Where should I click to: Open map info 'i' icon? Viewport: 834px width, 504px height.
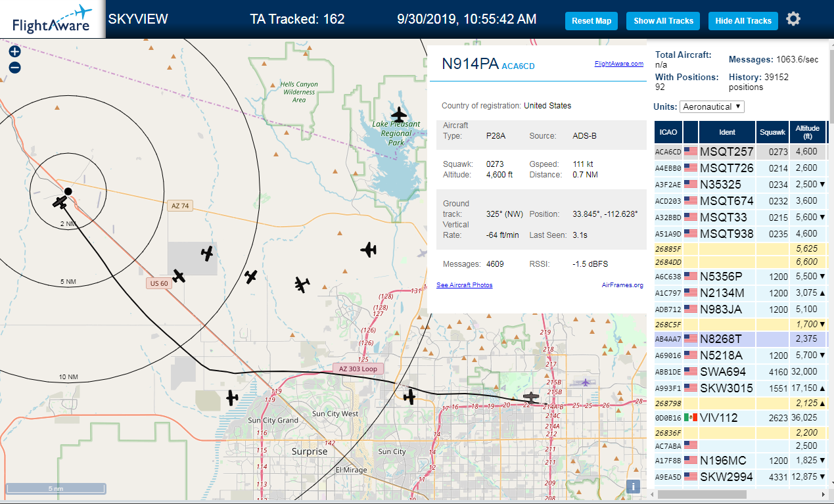(632, 486)
